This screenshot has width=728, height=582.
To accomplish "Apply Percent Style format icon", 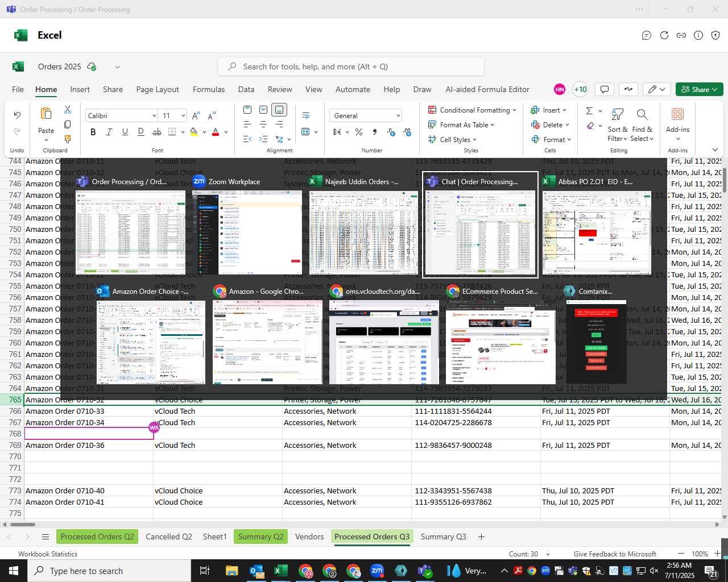I will [x=359, y=132].
